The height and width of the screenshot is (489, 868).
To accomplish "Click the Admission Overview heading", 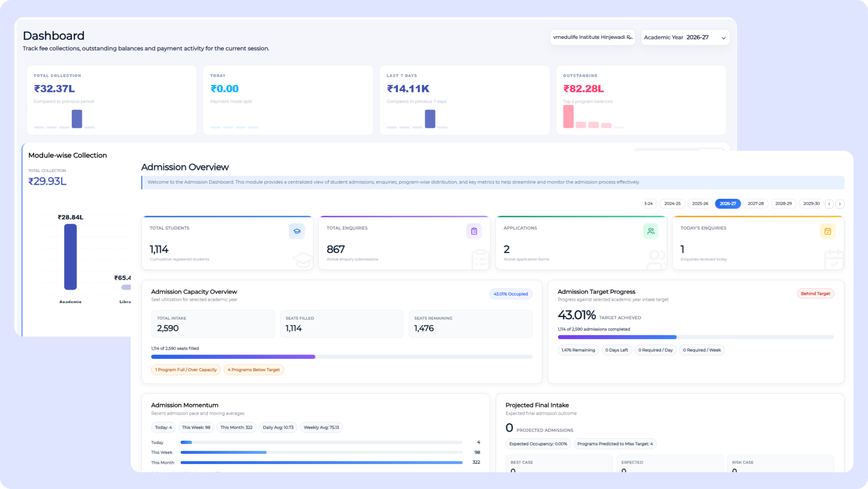I will pyautogui.click(x=185, y=167).
